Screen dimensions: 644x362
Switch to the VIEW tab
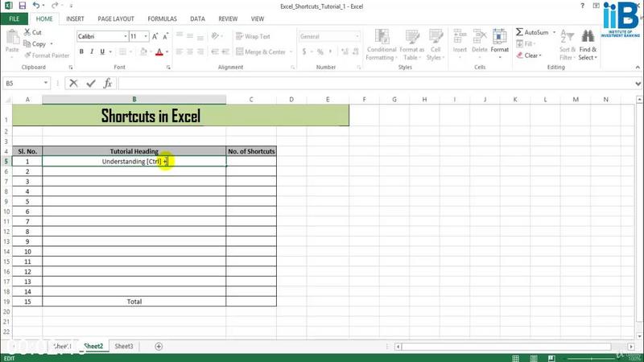pyautogui.click(x=258, y=19)
